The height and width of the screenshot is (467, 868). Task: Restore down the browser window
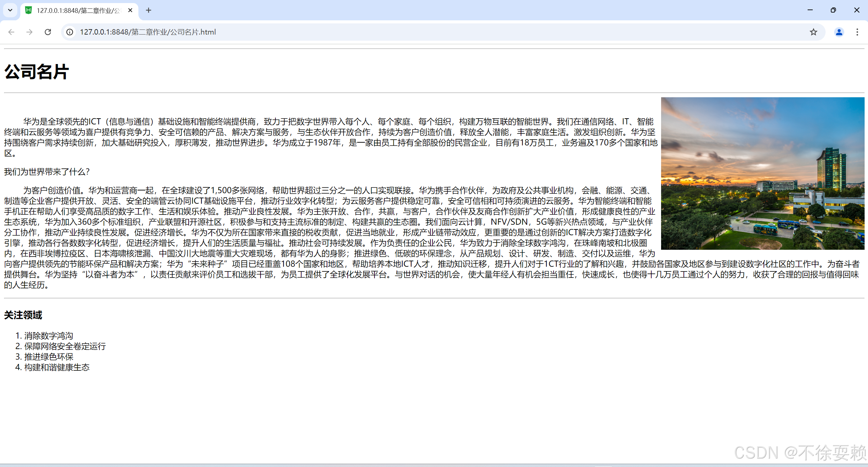(x=833, y=10)
